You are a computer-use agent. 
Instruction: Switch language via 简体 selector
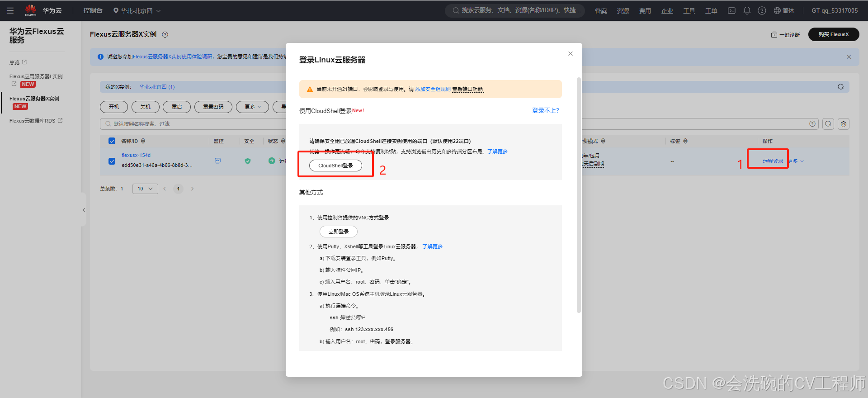coord(784,10)
